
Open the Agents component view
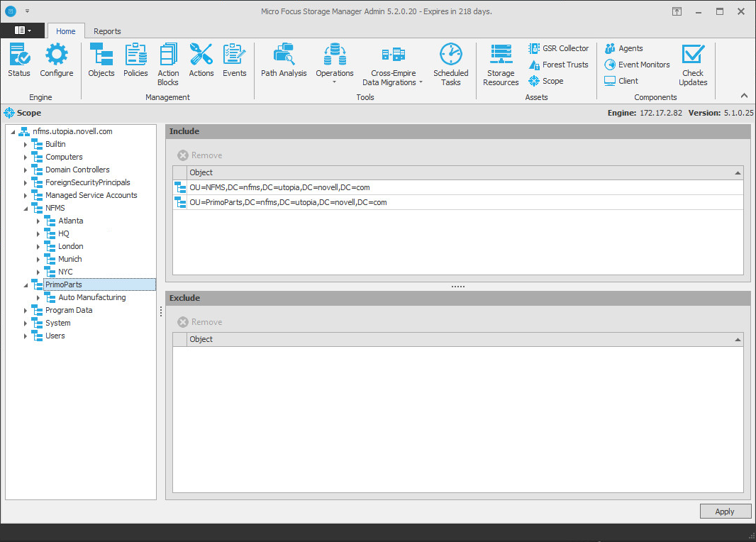point(624,48)
